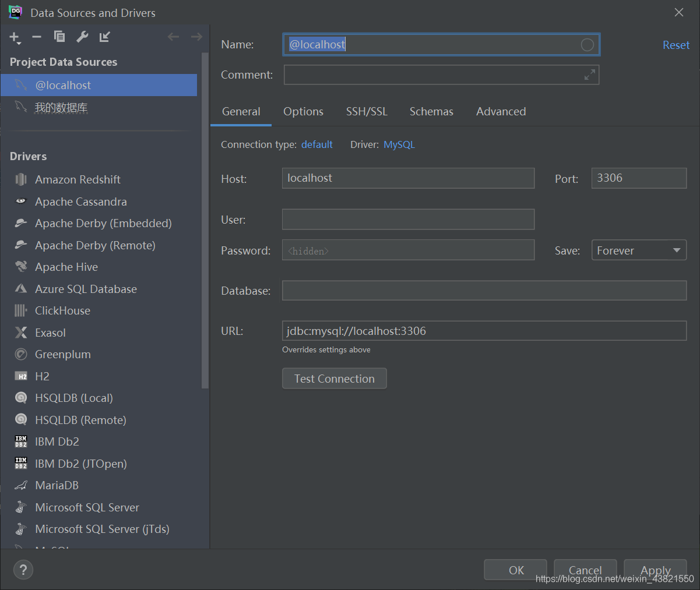Viewport: 700px width, 590px height.
Task: Click into the Port field
Action: (x=639, y=178)
